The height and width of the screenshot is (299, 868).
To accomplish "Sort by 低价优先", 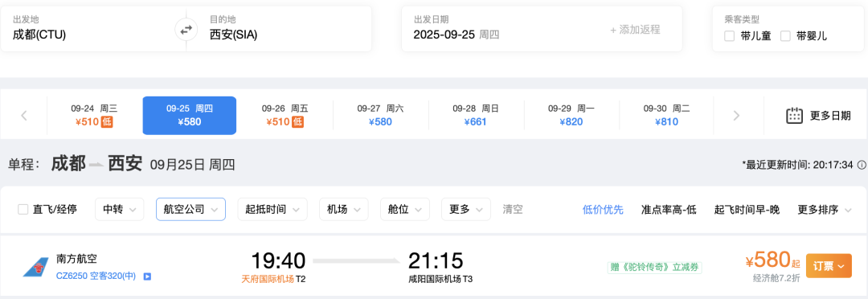I will tap(603, 209).
